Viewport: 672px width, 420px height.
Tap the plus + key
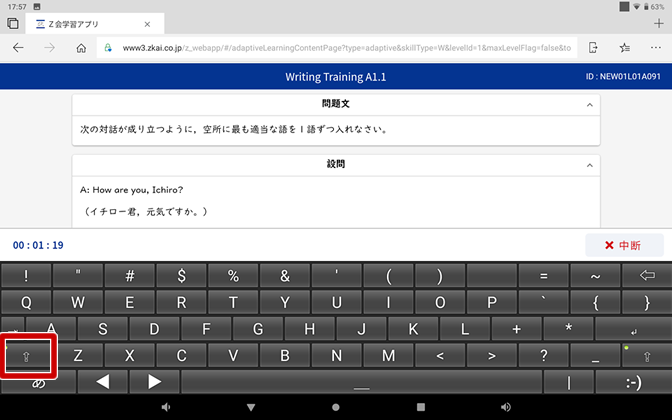tap(516, 329)
